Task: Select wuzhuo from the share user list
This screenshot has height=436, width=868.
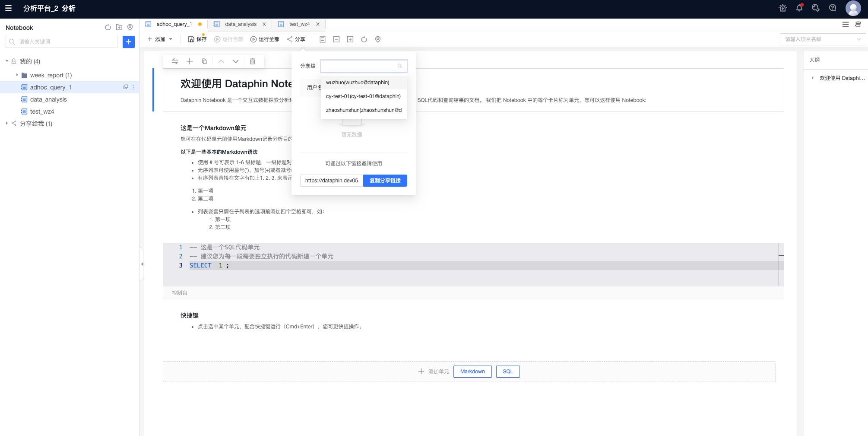Action: (x=357, y=82)
